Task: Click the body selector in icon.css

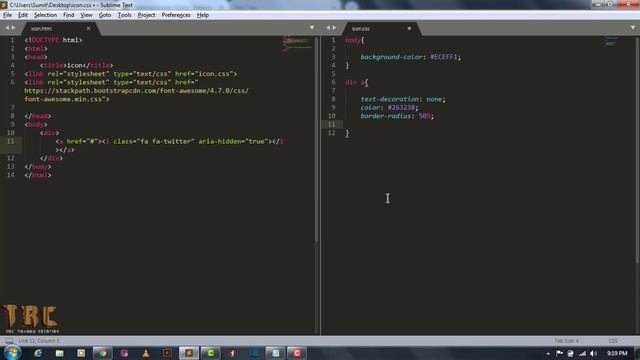Action: [x=353, y=40]
